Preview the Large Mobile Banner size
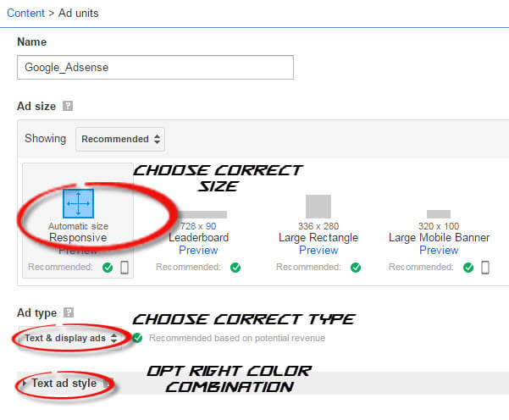 (x=439, y=251)
